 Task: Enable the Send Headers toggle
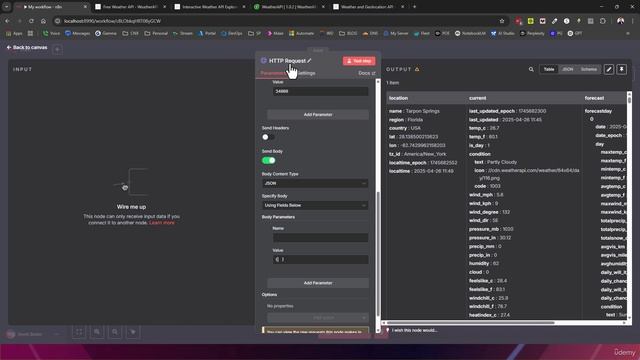(x=268, y=137)
